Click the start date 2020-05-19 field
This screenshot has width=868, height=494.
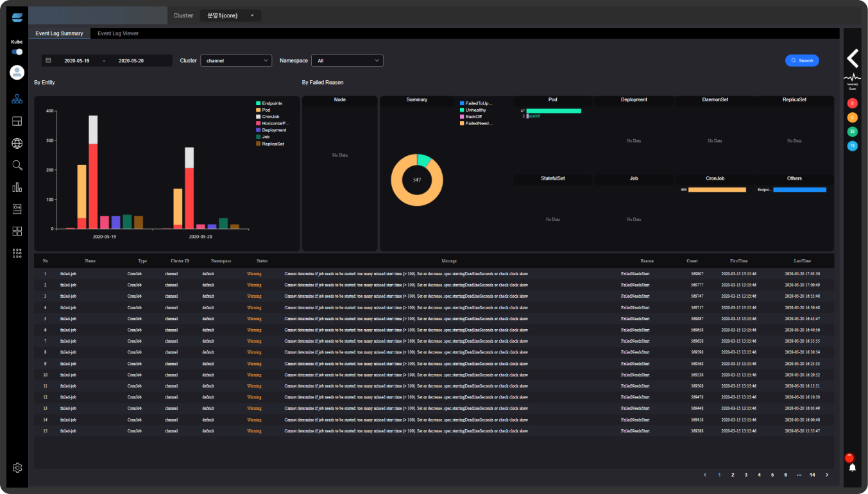[77, 61]
